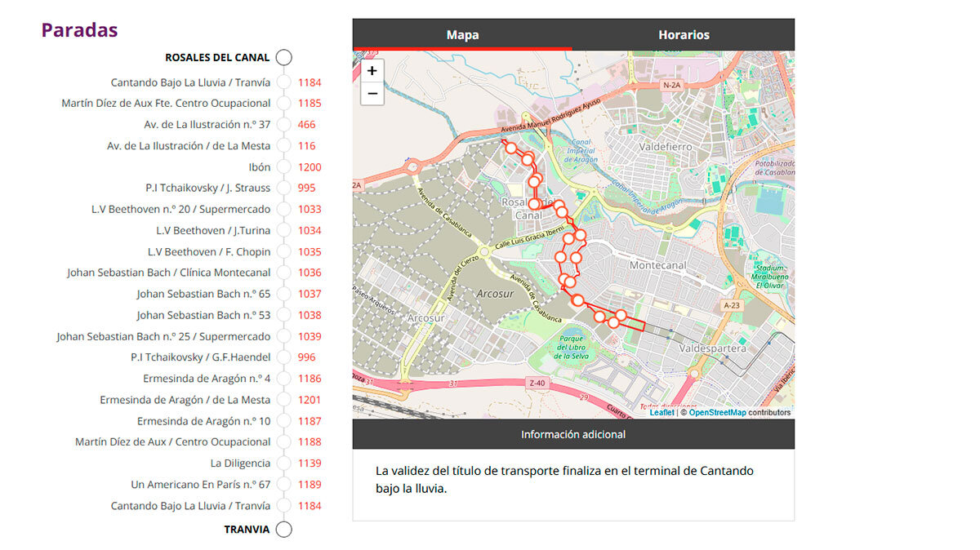Open the Horarios tab
This screenshot has width=980, height=550.
tap(684, 35)
